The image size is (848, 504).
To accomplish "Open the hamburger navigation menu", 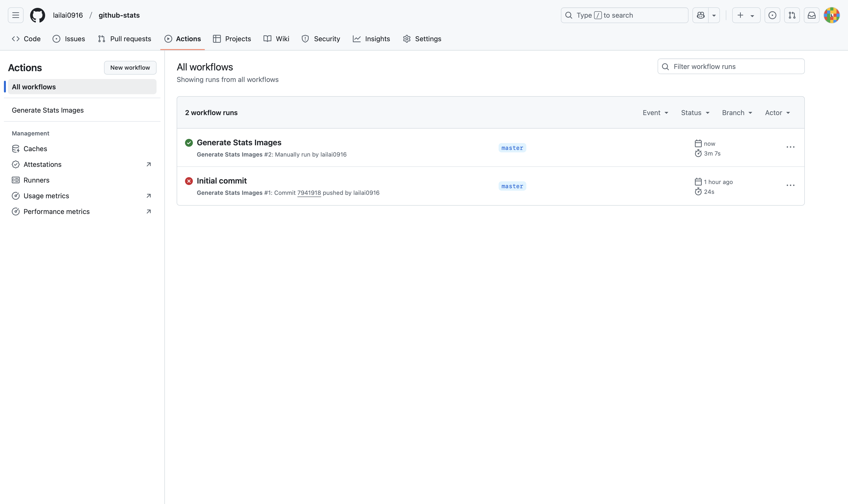I will [16, 15].
